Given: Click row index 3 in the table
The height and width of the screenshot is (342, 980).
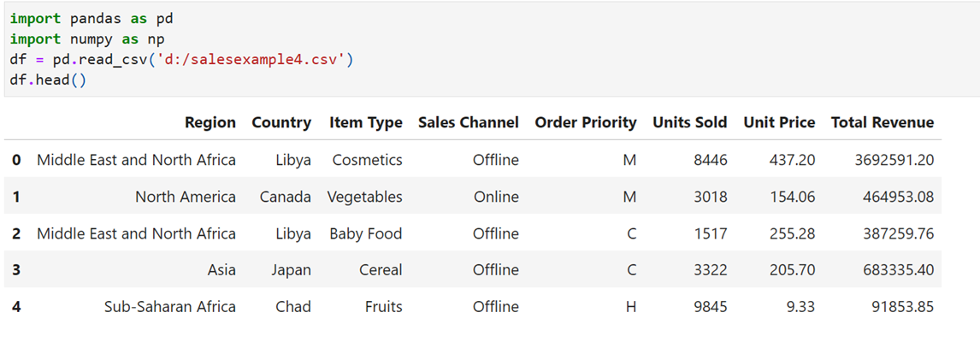Looking at the screenshot, I should [16, 270].
